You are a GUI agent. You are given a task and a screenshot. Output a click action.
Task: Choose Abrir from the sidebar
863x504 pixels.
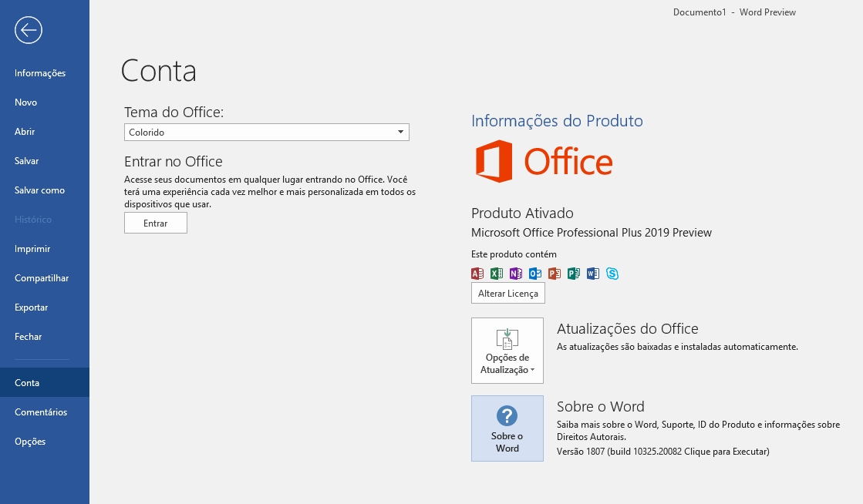pos(45,132)
